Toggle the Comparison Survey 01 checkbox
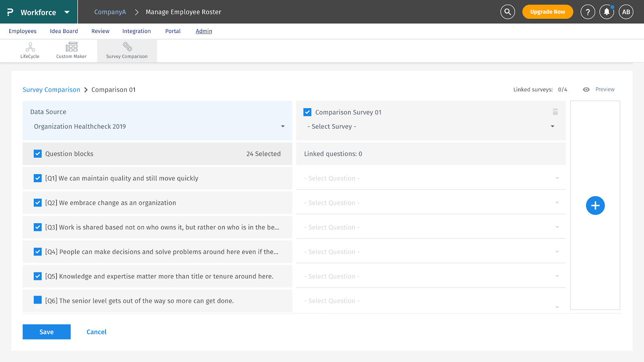This screenshot has width=644, height=362. pos(308,112)
